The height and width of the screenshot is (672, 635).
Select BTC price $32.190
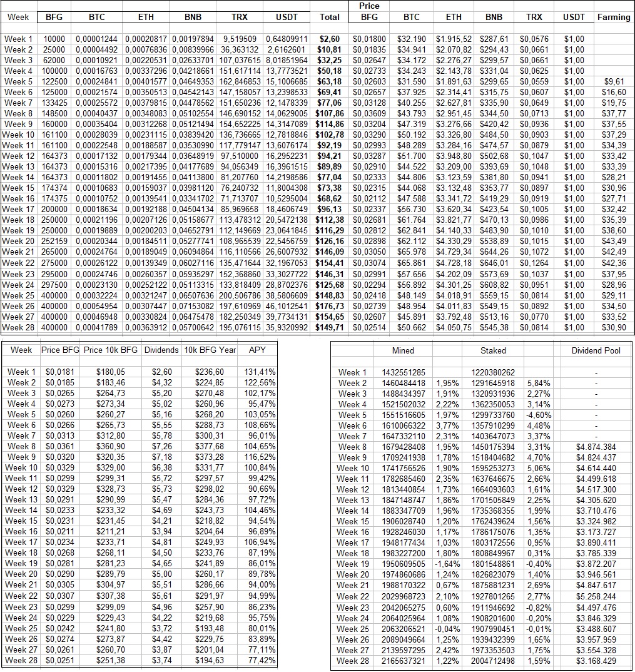tap(411, 39)
